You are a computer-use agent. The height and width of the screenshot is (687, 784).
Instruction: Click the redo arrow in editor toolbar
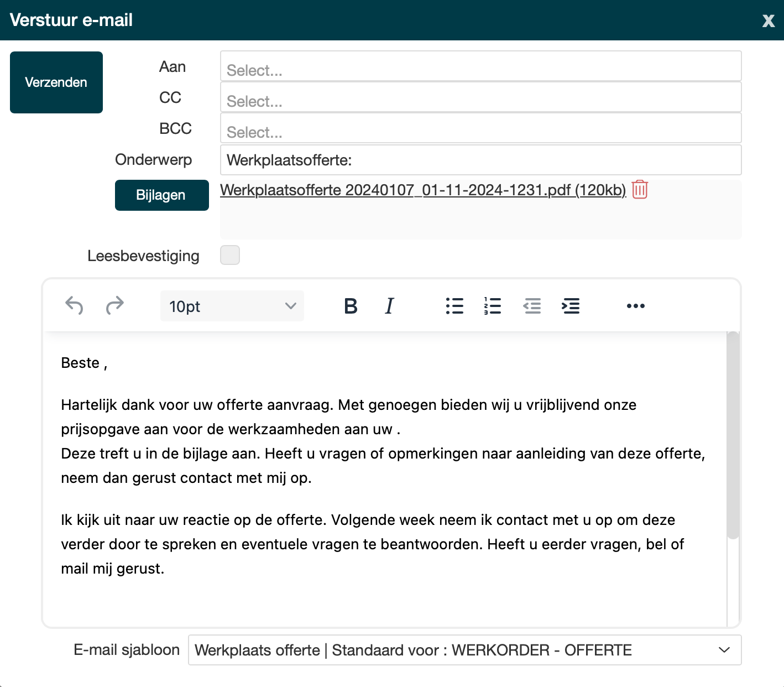[x=115, y=305]
